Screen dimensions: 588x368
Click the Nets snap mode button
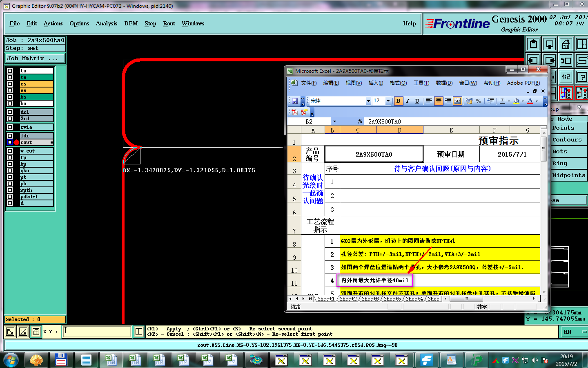click(x=568, y=152)
